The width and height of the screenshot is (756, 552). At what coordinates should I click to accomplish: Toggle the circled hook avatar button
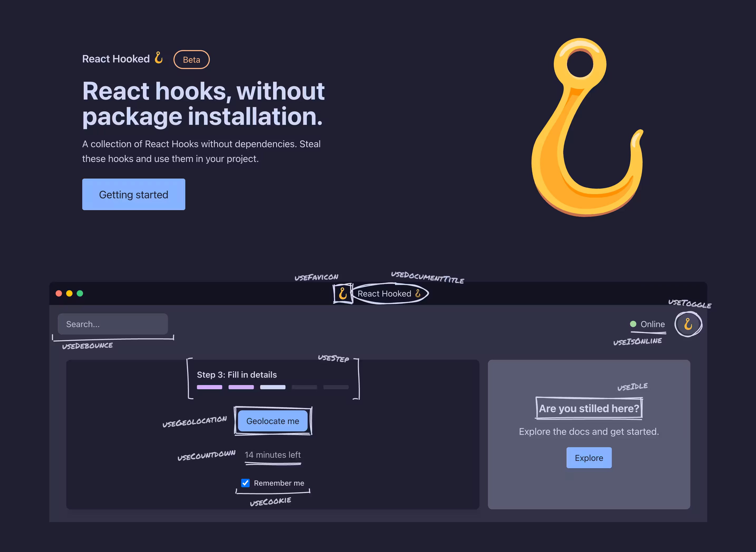688,324
